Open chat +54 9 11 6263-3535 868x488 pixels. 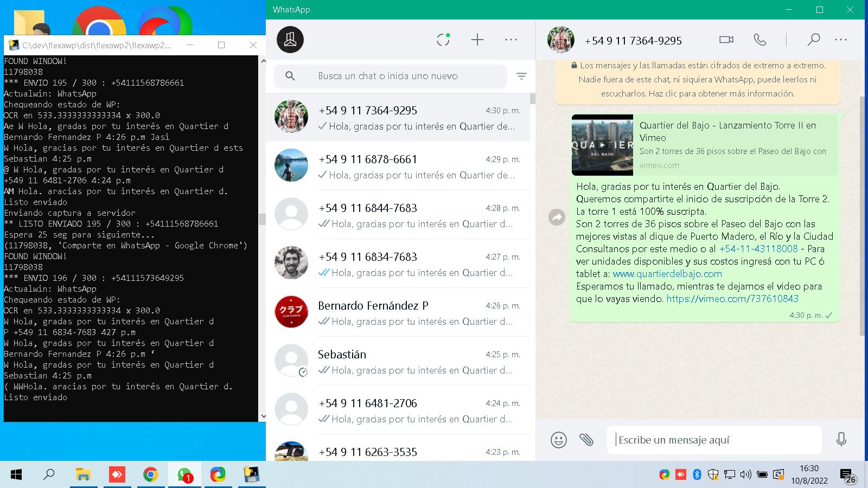coord(398,449)
